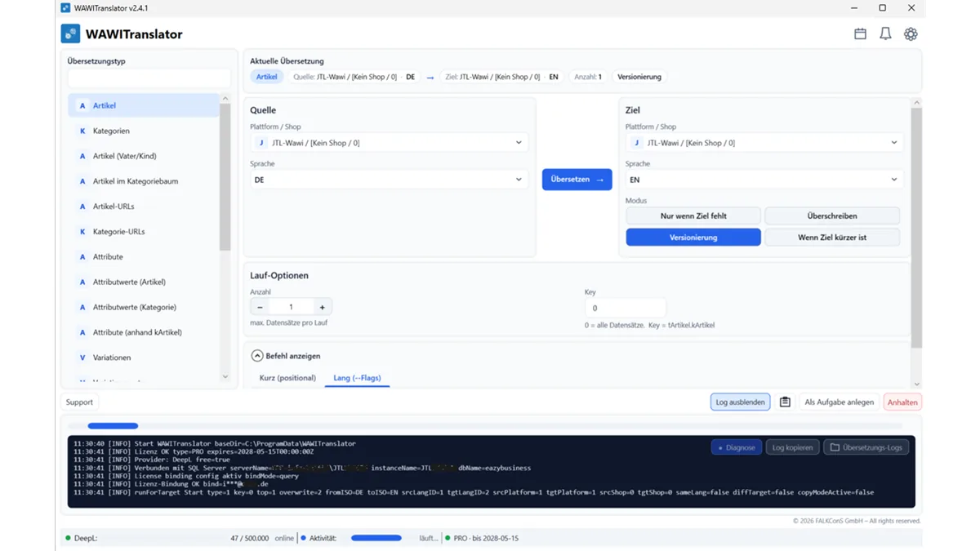Click the arrow between DE and Ziel chips
Screen dimensions: 980x551
[430, 77]
